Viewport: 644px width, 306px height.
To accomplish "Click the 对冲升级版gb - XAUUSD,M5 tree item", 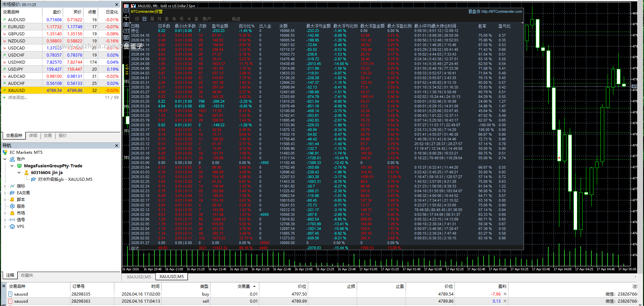I will [x=65, y=179].
